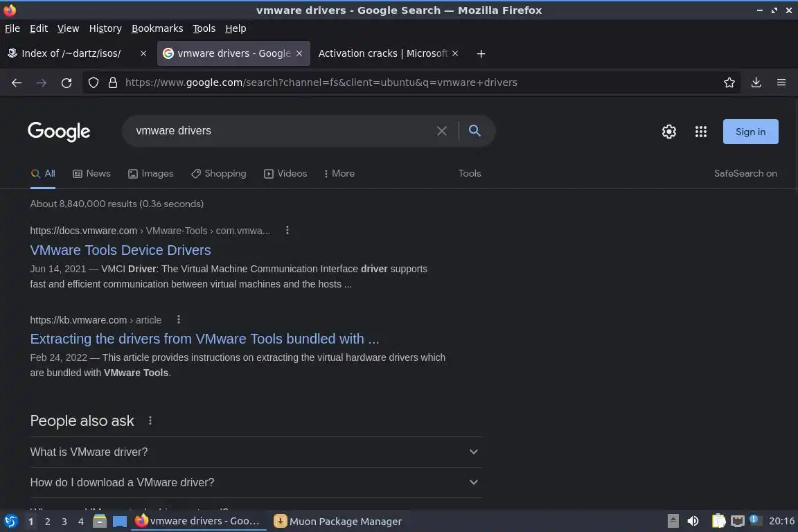
Task: Open the search Tools options
Action: 470,174
